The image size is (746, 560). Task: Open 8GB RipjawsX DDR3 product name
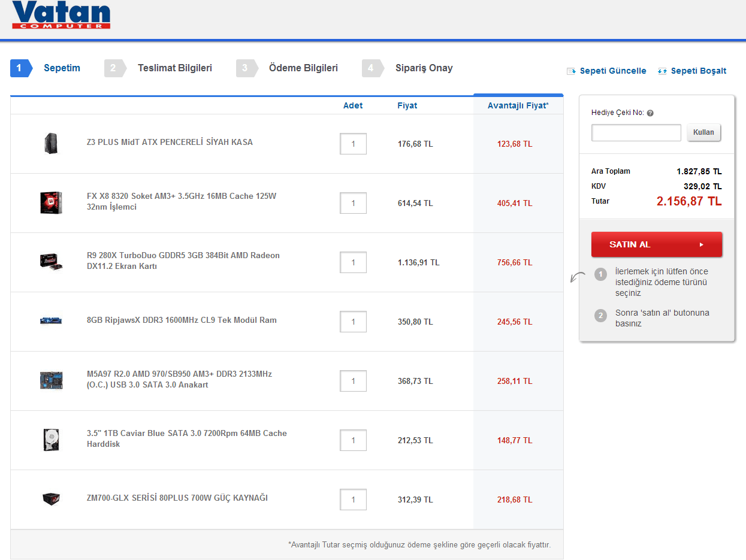coord(182,320)
